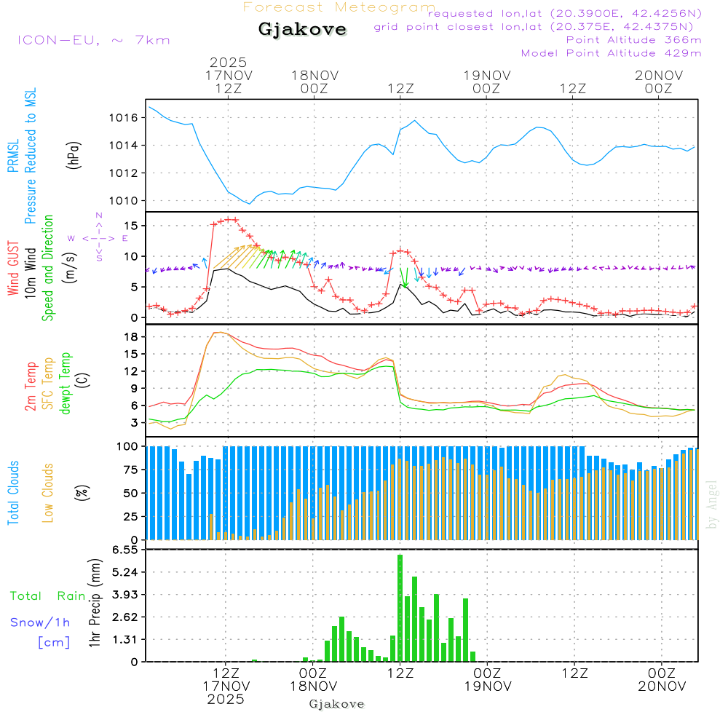The image size is (728, 728).
Task: Click the Snow/1h legend label
Action: pos(40,622)
